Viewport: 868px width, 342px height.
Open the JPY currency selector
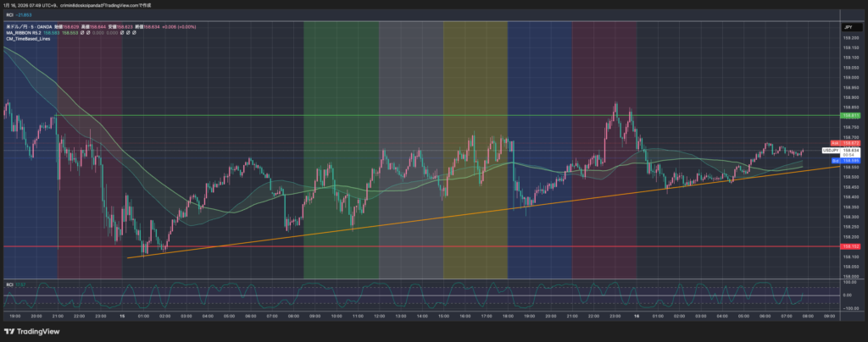pos(848,28)
